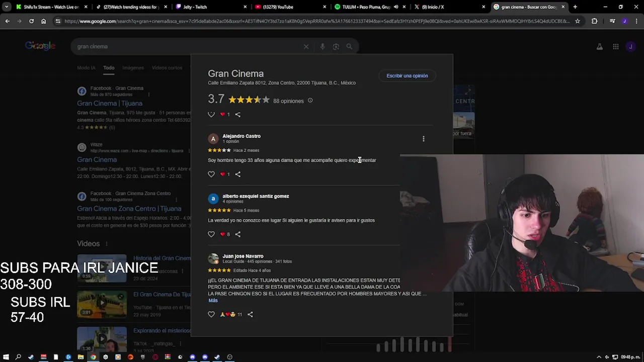
Task: Open Windows taskbar search
Action: [x=18, y=357]
